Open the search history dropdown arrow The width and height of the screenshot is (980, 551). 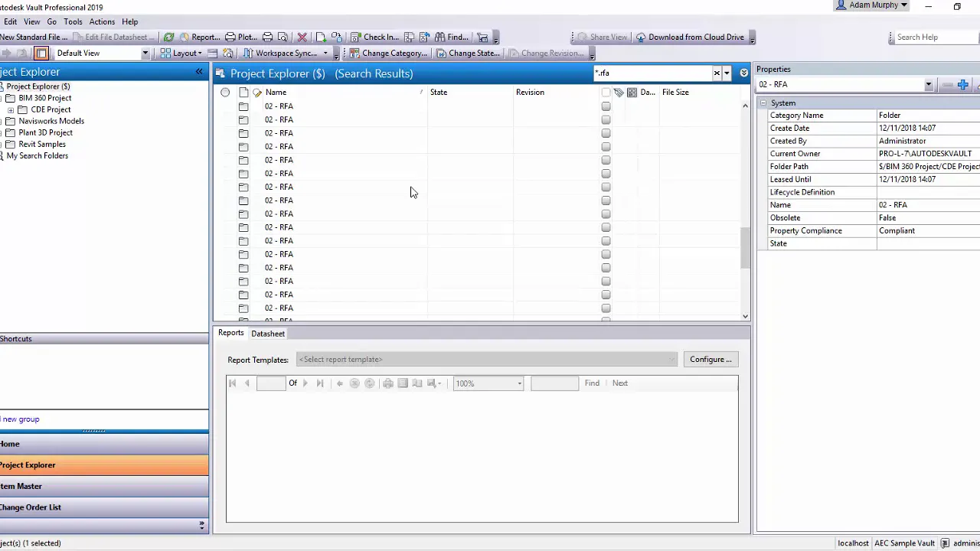[727, 73]
